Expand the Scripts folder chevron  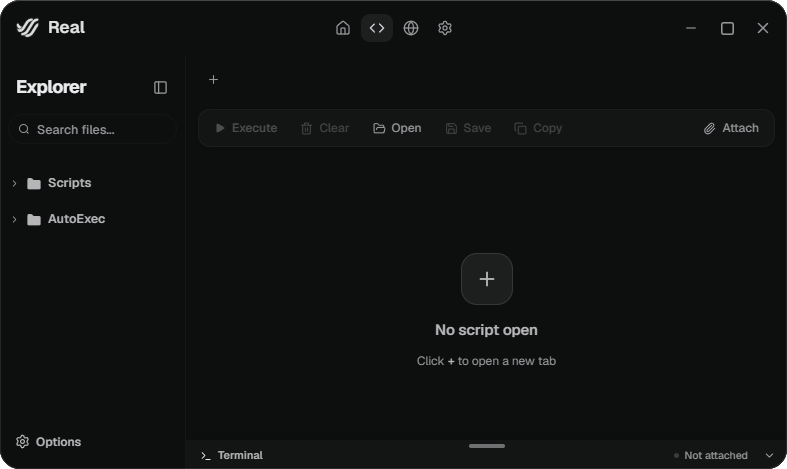15,183
